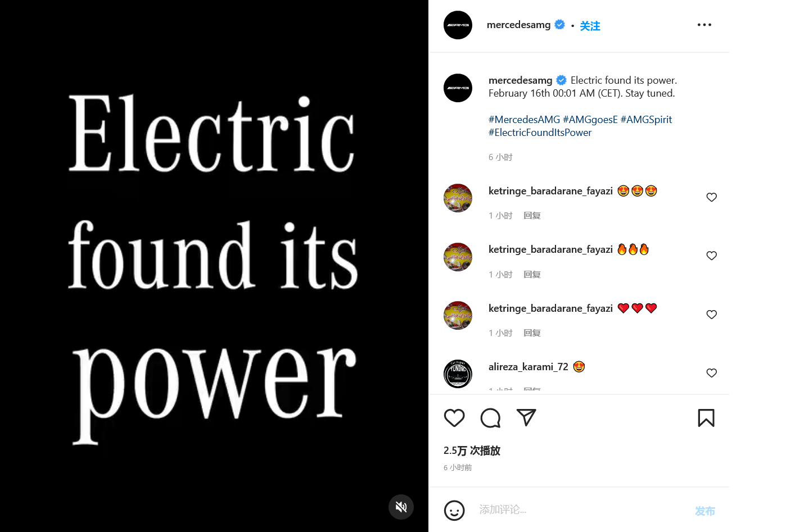Save the post with the bookmark icon
This screenshot has width=786, height=532.
tap(706, 418)
